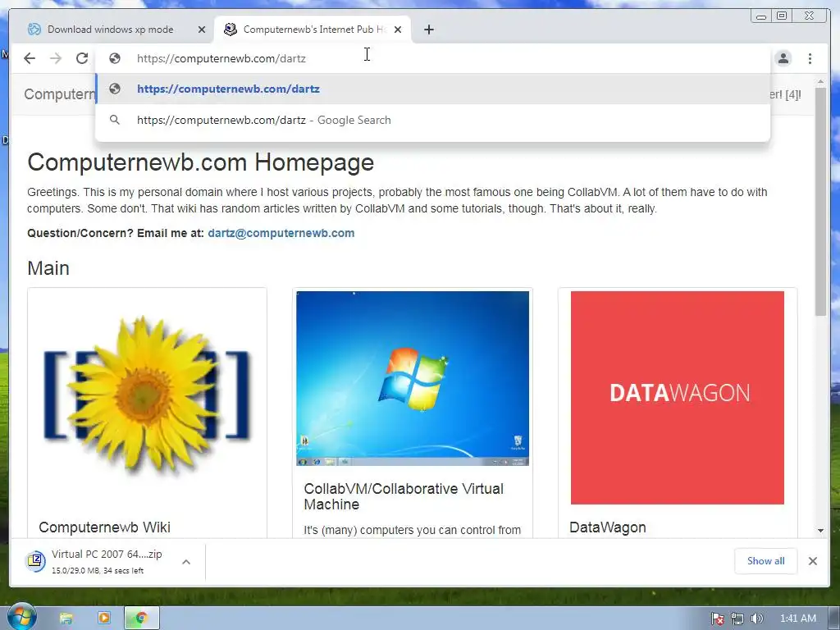Launch Windows Media Player from taskbar
Screen dimensions: 840x630
[x=104, y=619]
